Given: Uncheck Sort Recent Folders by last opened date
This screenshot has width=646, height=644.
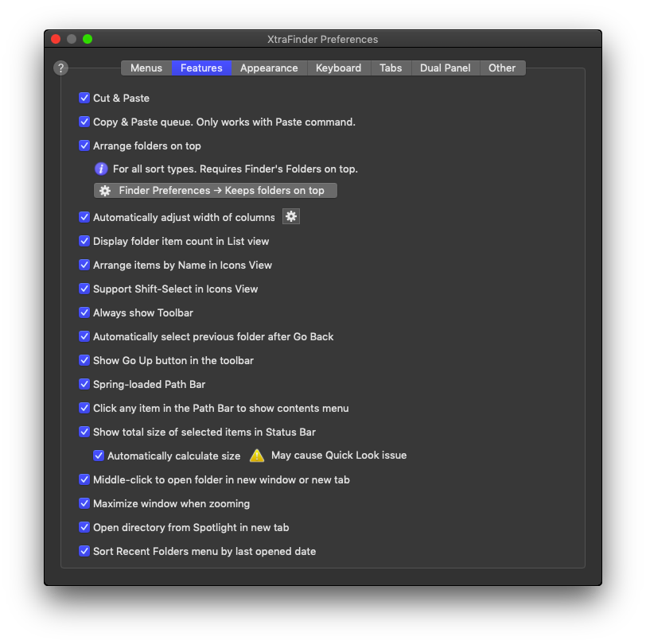Looking at the screenshot, I should (84, 551).
